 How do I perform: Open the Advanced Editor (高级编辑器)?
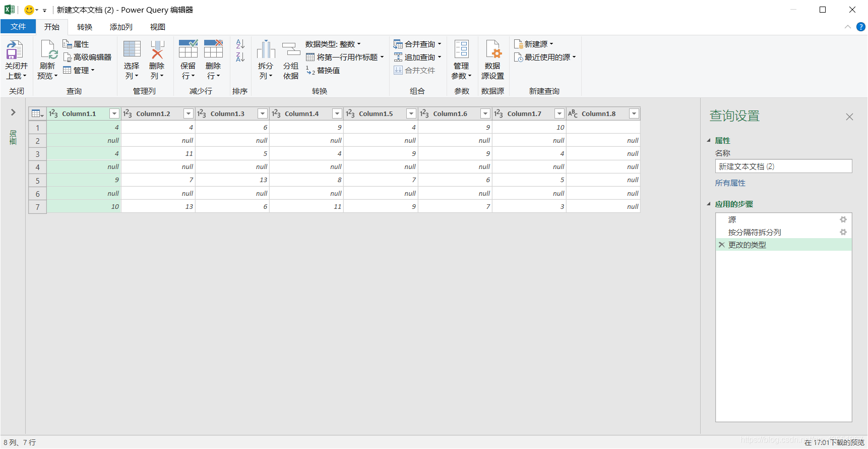click(x=87, y=57)
